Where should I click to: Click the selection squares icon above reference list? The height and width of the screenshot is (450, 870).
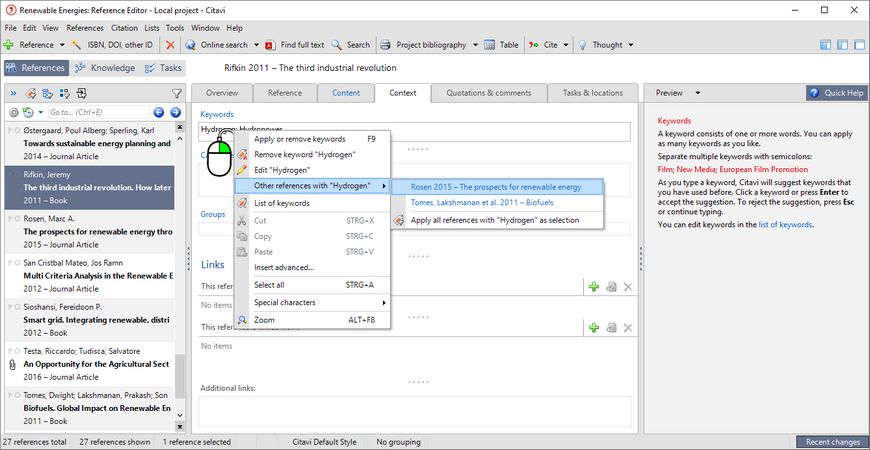64,93
